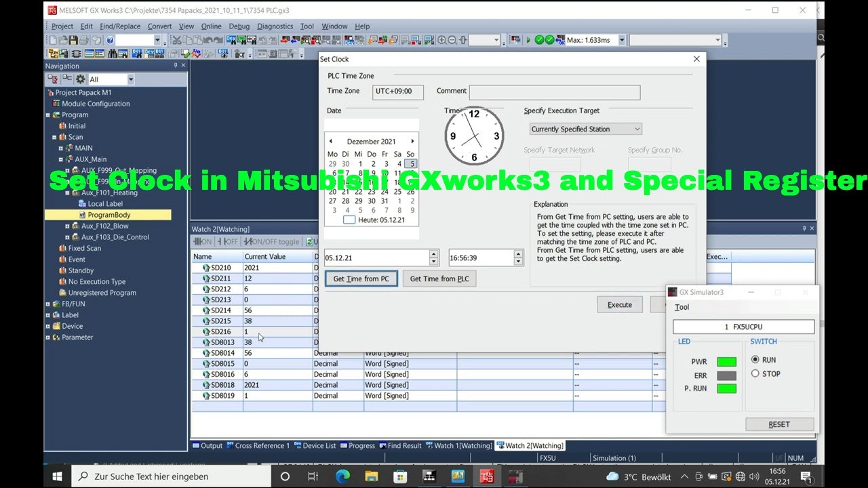Select STOP switch in GX Simulator3

[755, 373]
